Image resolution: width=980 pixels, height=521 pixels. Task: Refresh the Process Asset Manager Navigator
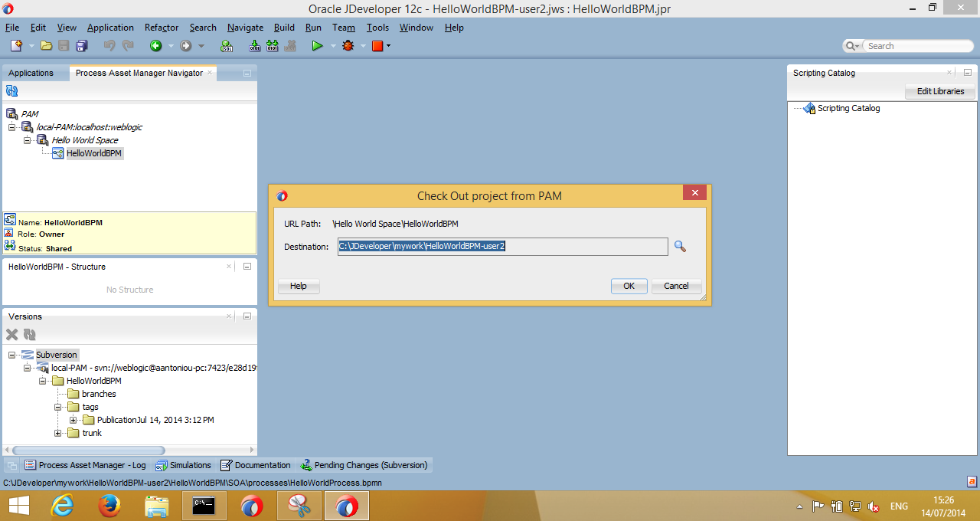11,90
